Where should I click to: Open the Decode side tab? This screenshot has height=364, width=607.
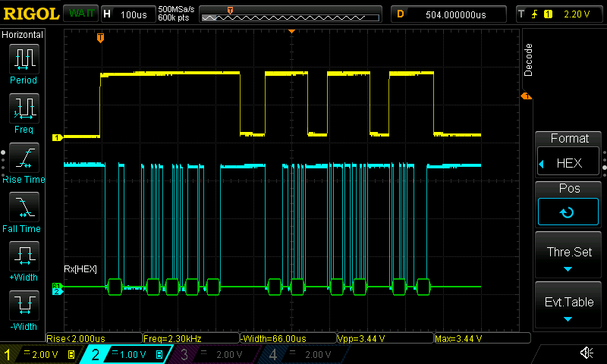point(528,60)
